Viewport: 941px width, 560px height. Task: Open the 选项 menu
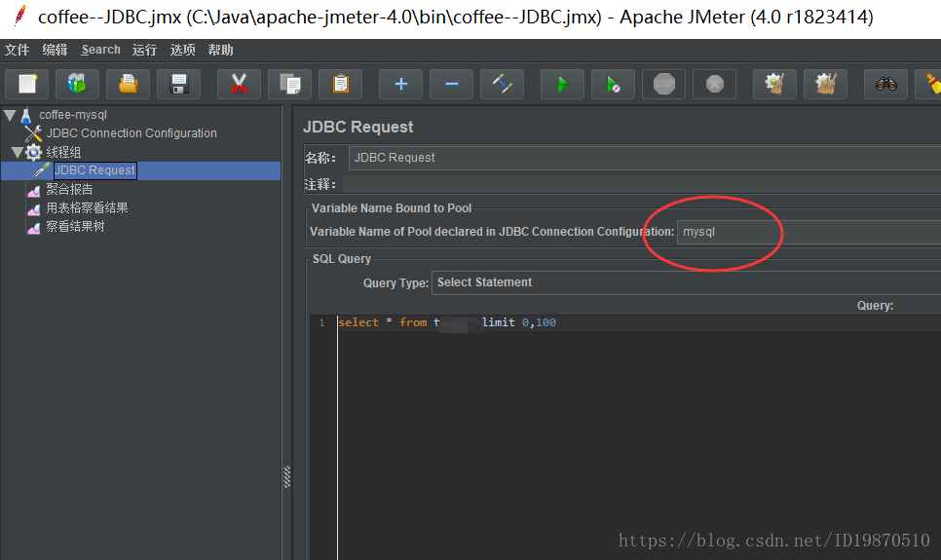[x=182, y=50]
